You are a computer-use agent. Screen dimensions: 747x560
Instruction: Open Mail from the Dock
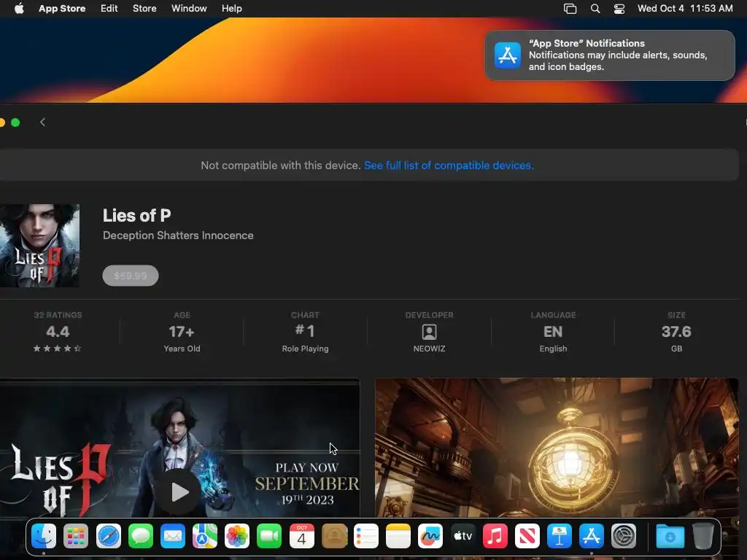coord(172,536)
